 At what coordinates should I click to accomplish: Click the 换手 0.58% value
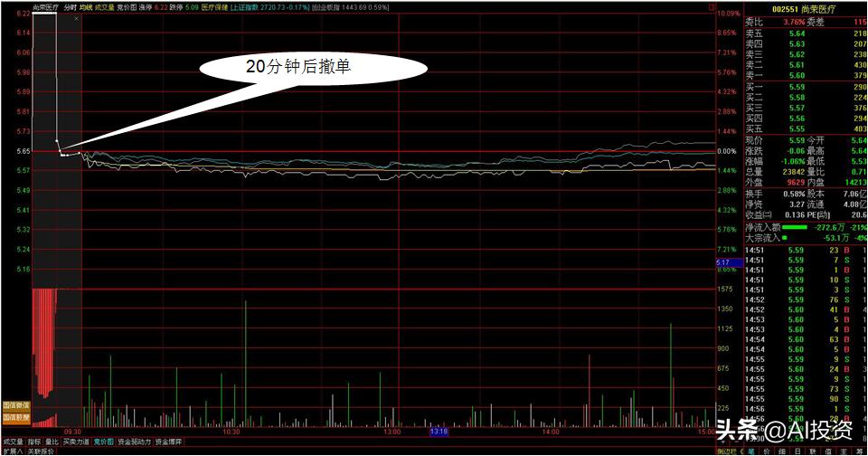pos(794,195)
